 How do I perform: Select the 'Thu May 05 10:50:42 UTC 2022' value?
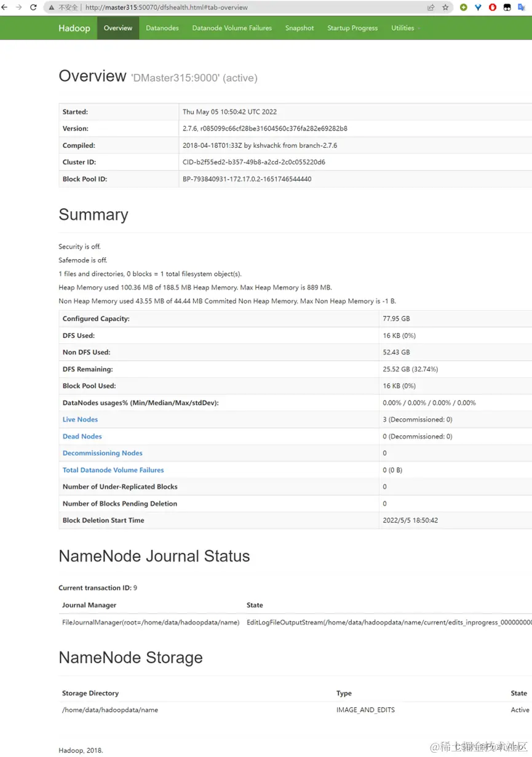pyautogui.click(x=229, y=112)
